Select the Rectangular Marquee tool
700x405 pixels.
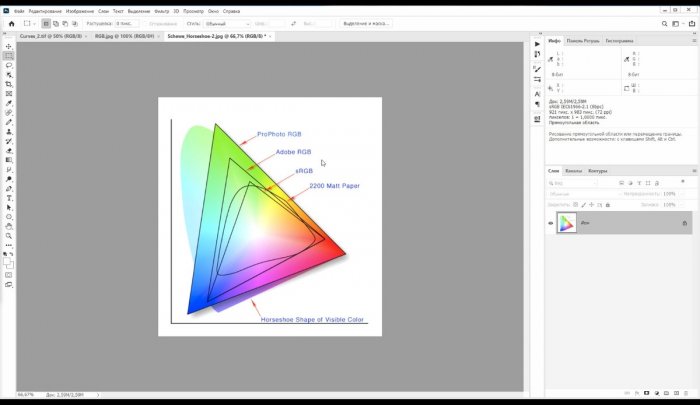tap(9, 56)
